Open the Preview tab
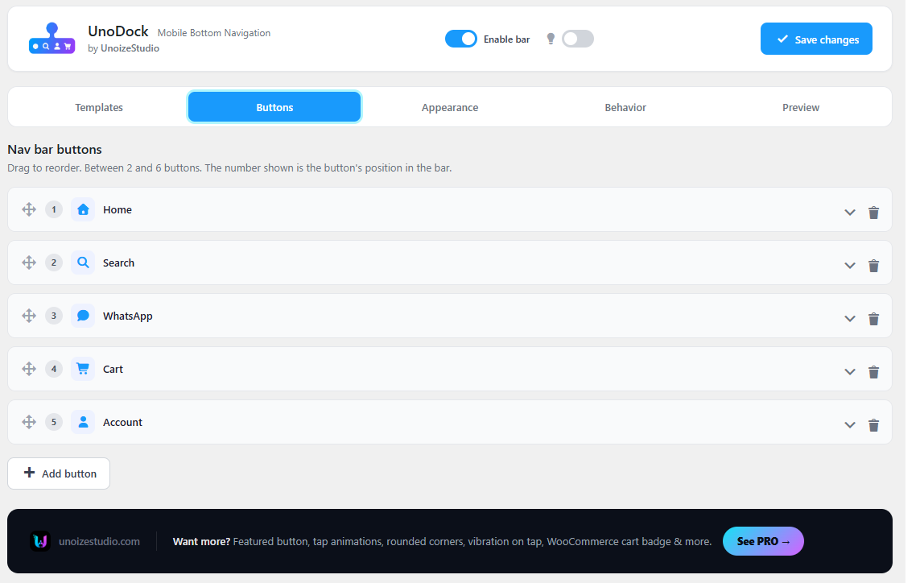Viewport: 924px width, 583px height. coord(801,107)
